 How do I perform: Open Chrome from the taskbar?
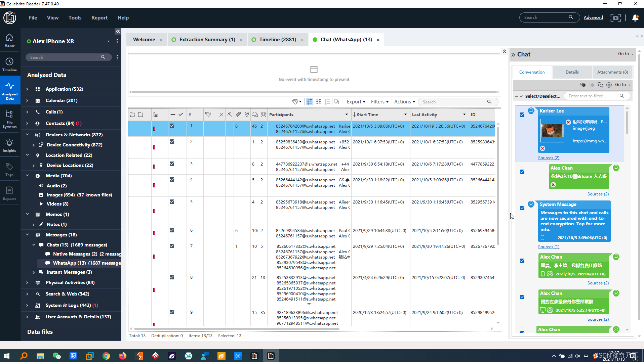106,356
